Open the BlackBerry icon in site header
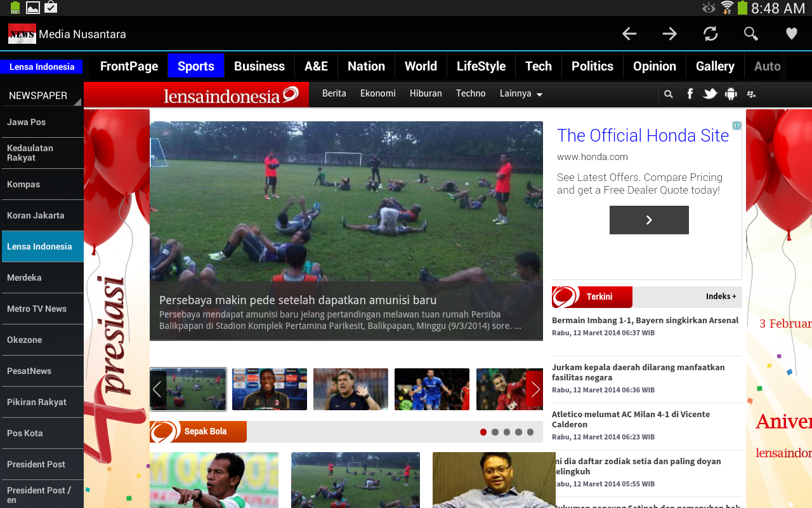Viewport: 812px width, 508px height. (x=752, y=94)
